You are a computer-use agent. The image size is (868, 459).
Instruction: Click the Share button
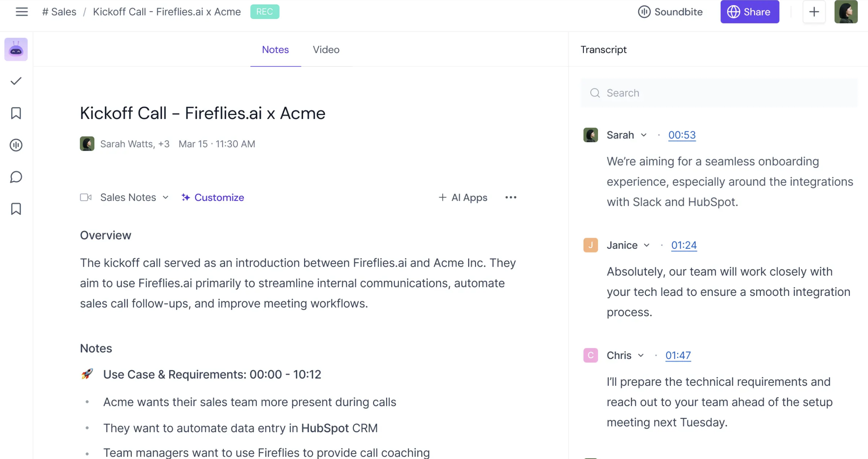(x=750, y=12)
